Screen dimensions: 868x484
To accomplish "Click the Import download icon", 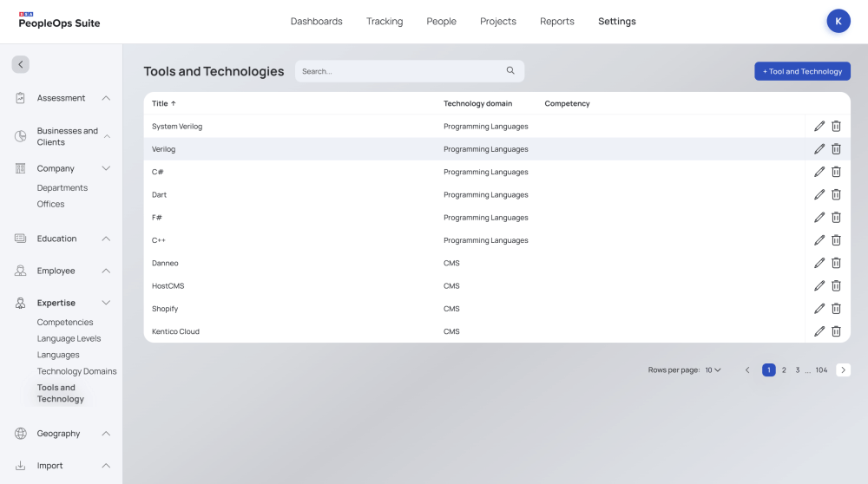I will pos(21,465).
